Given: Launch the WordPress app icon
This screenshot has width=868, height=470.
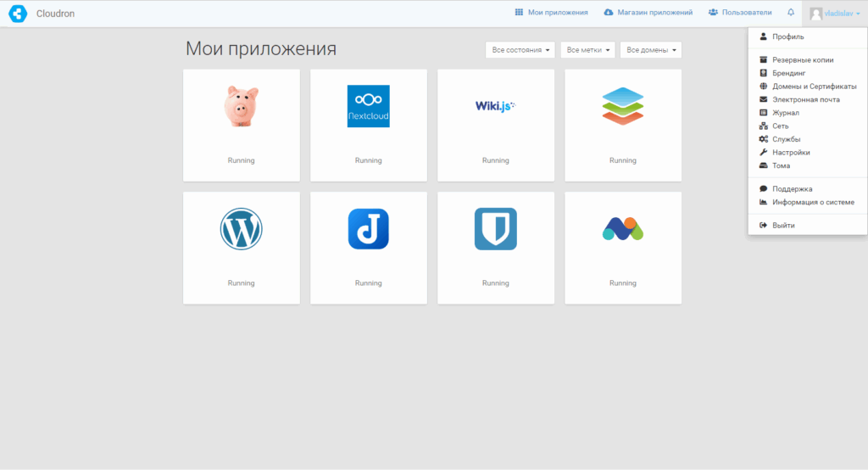Looking at the screenshot, I should pyautogui.click(x=242, y=229).
